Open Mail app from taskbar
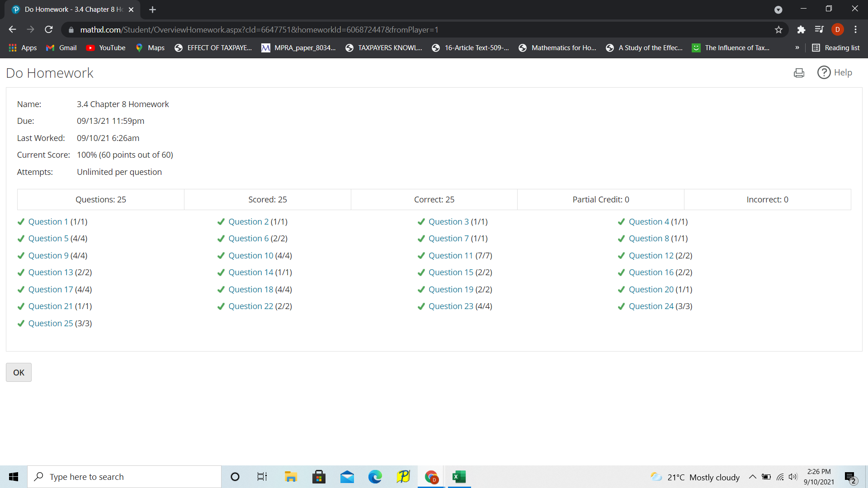This screenshot has width=868, height=488. pos(347,477)
